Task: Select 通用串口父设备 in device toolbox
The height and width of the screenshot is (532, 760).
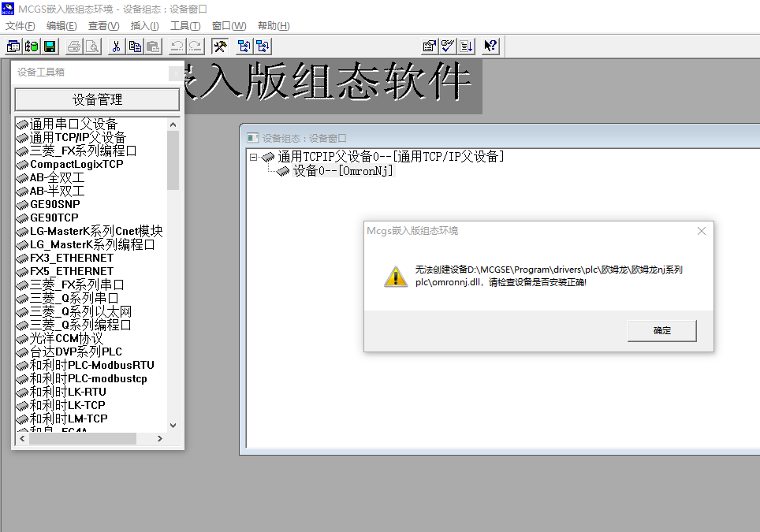Action: [x=73, y=124]
